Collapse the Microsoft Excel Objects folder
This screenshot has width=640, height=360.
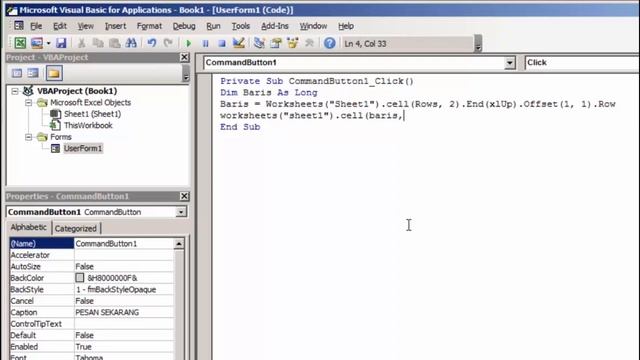coord(29,102)
